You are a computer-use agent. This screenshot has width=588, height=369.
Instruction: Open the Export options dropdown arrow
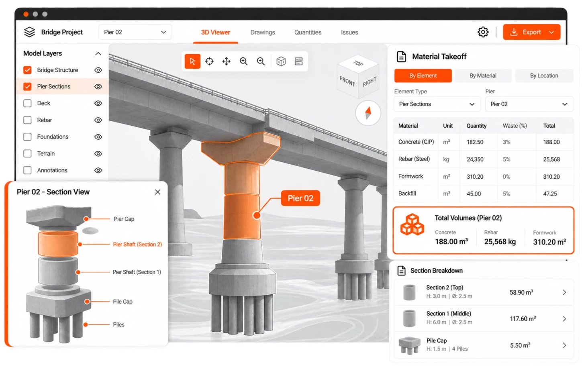coord(552,32)
